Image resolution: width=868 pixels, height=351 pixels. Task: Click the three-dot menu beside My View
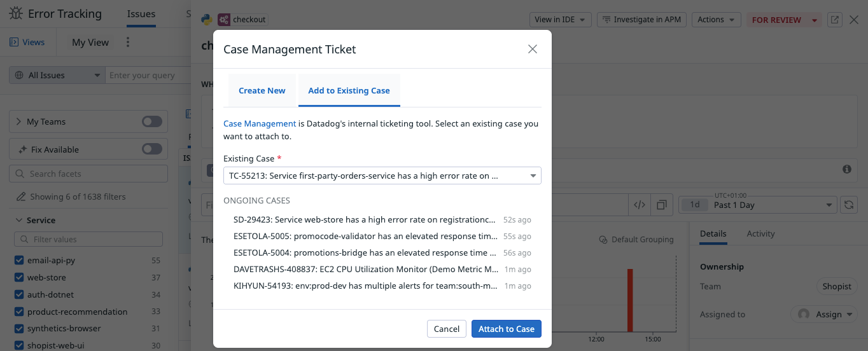[x=128, y=43]
